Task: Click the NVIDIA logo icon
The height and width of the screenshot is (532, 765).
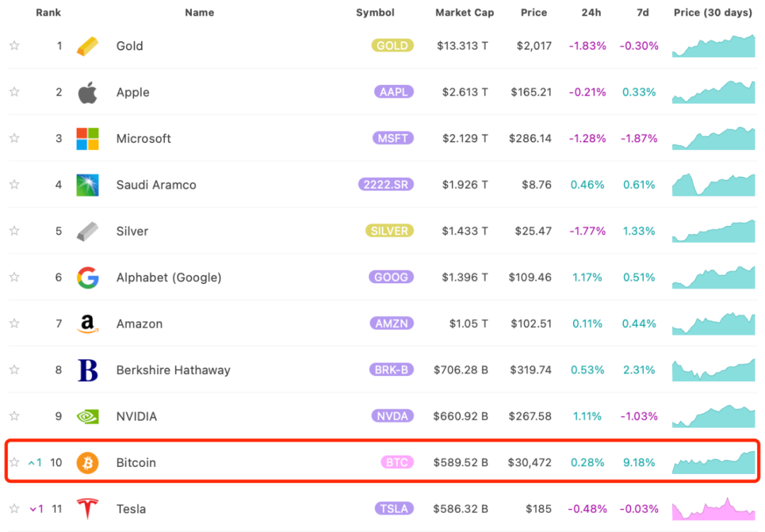Action: click(88, 417)
